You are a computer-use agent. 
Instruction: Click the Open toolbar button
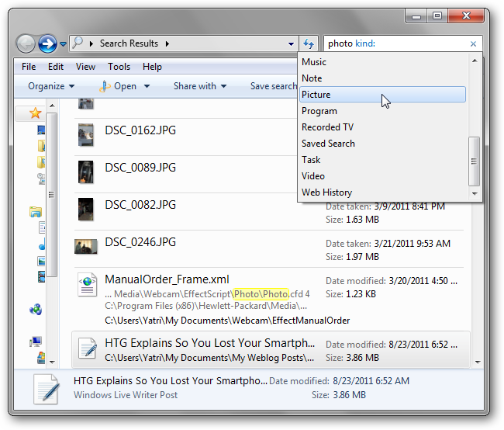coord(119,86)
